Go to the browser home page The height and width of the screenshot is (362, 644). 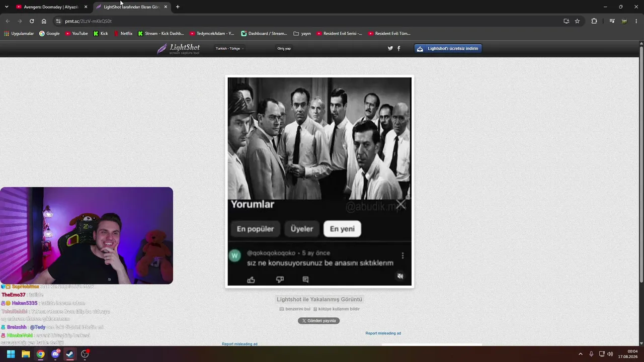point(44,21)
